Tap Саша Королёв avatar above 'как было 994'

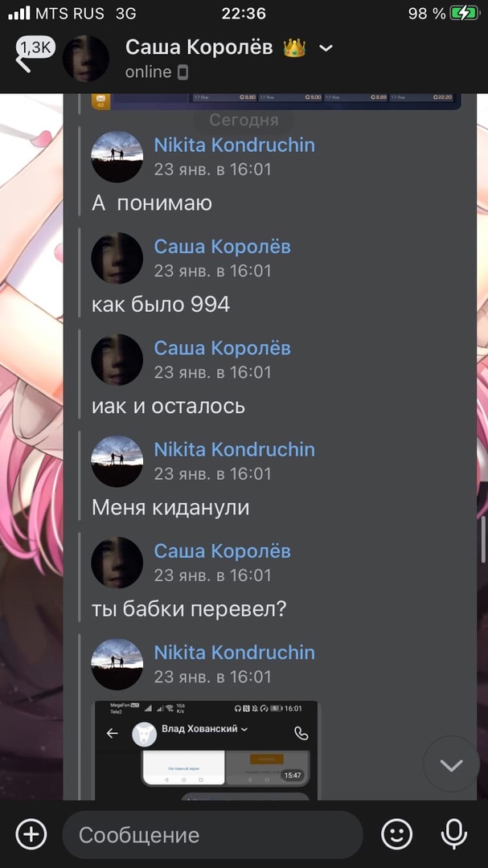[117, 259]
